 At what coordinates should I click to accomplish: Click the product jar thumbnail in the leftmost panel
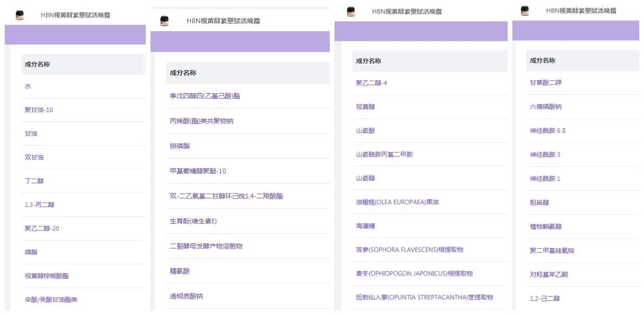point(20,15)
